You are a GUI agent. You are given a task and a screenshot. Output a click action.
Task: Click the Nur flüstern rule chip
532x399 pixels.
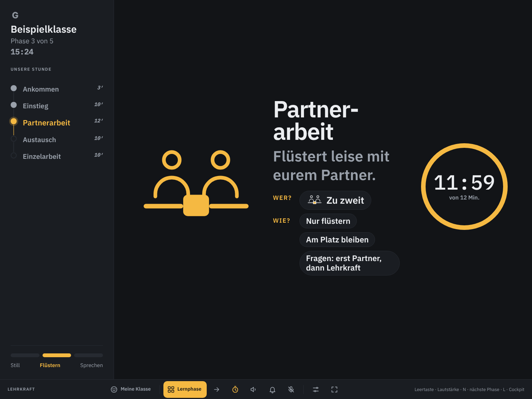tap(328, 221)
